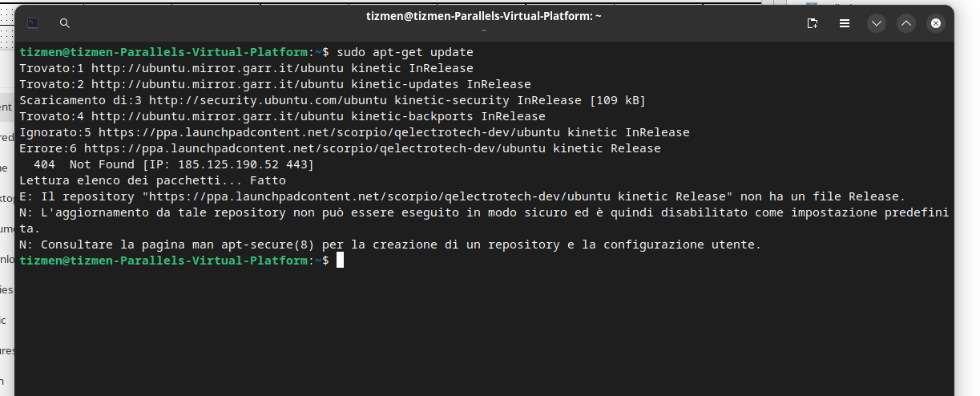Viewport: 980px width, 396px height.
Task: Click the terminal icon in the header bar
Action: (33, 23)
